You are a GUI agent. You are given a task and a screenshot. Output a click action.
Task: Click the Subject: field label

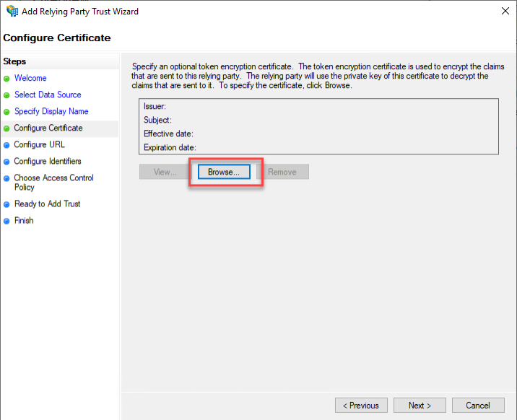coord(157,120)
